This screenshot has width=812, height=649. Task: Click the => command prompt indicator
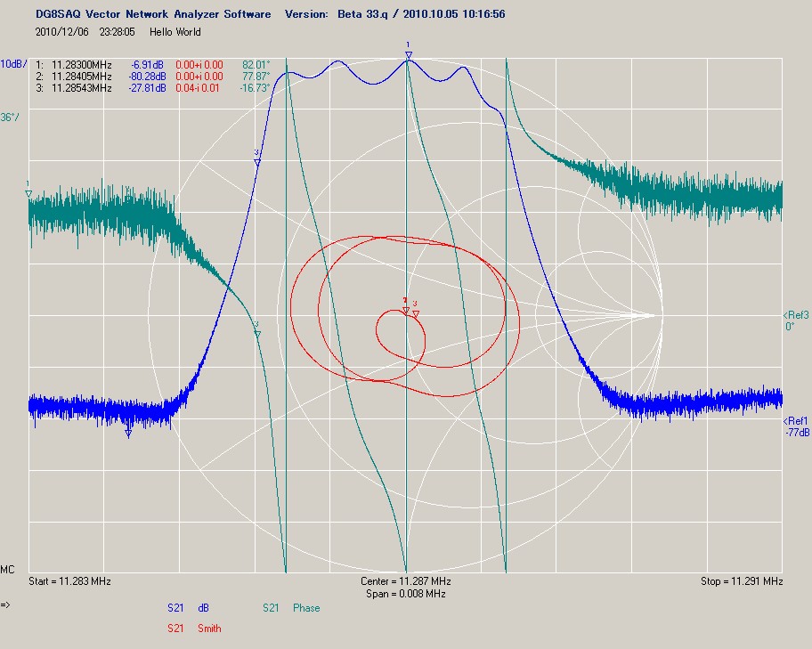(5, 604)
